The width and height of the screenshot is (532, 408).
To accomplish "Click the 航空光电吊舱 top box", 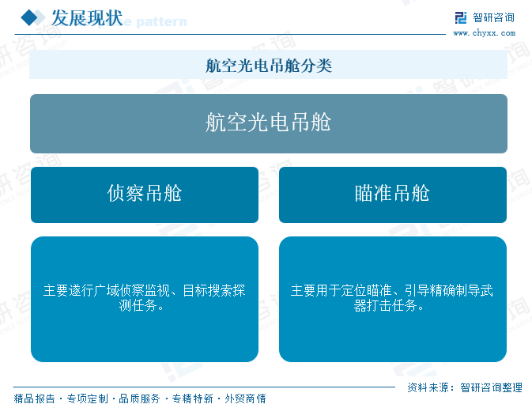I will 269,123.
